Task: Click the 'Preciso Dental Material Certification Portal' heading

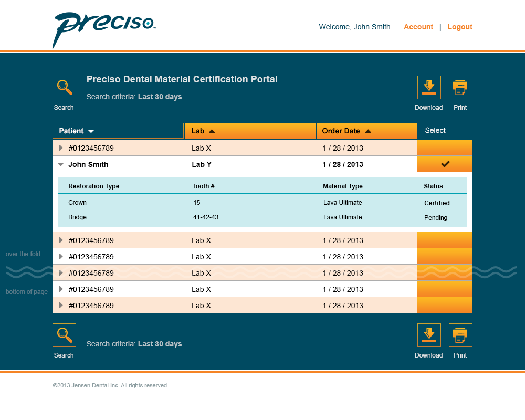Action: click(182, 79)
